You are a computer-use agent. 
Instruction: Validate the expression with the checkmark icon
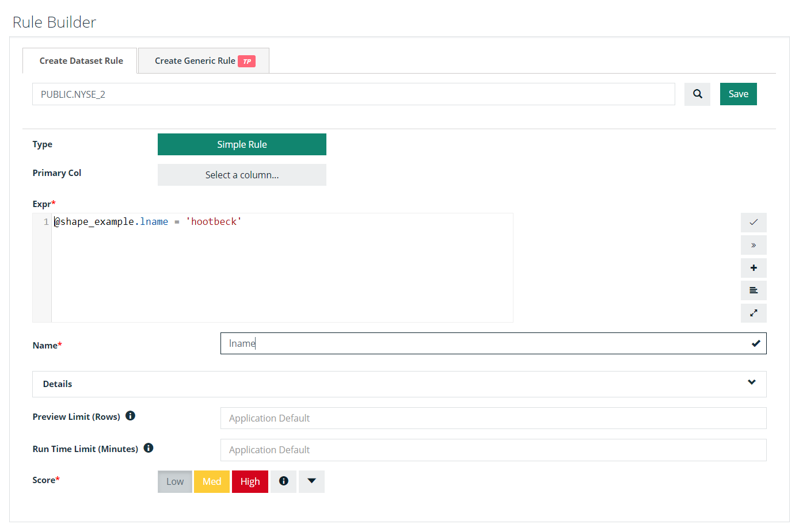tap(754, 223)
